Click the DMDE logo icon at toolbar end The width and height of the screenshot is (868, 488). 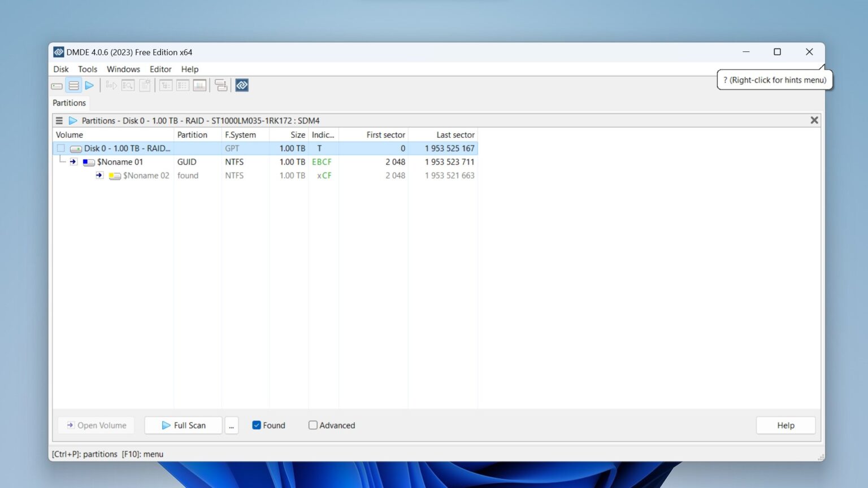coord(241,85)
